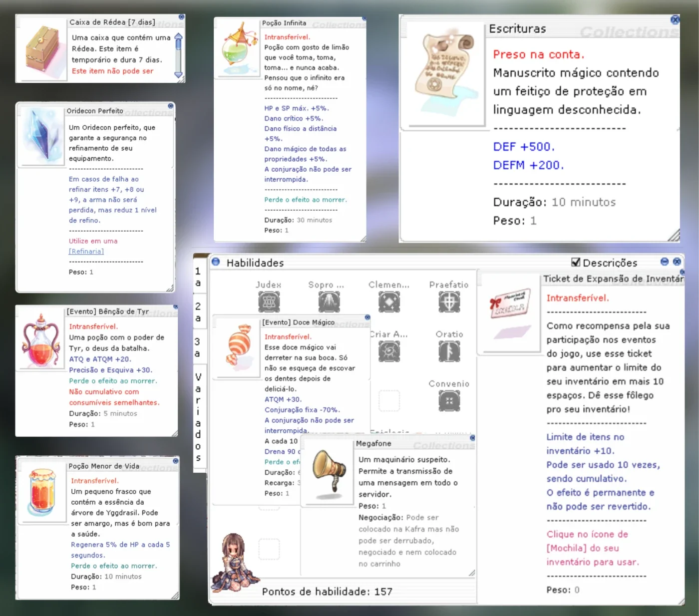Minimize the Habilidades window
The height and width of the screenshot is (616, 699).
coord(665,262)
